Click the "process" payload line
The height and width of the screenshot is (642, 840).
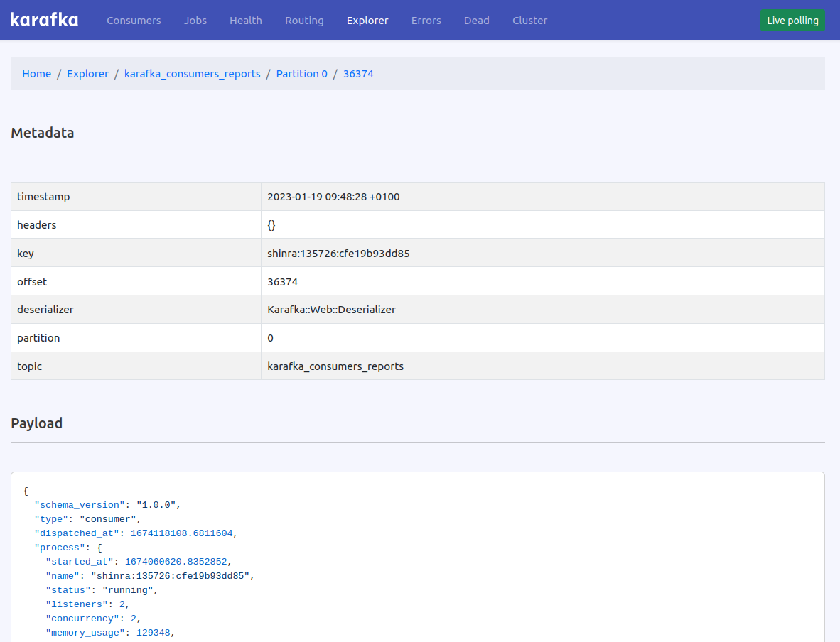coord(68,548)
